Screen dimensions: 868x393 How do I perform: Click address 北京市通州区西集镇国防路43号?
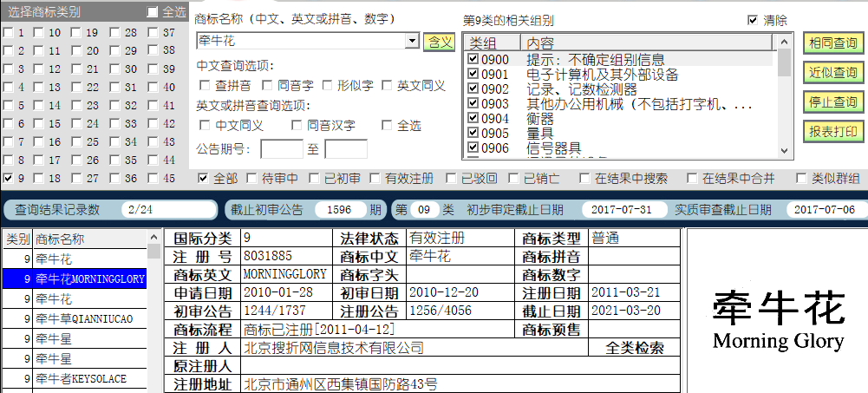click(341, 383)
